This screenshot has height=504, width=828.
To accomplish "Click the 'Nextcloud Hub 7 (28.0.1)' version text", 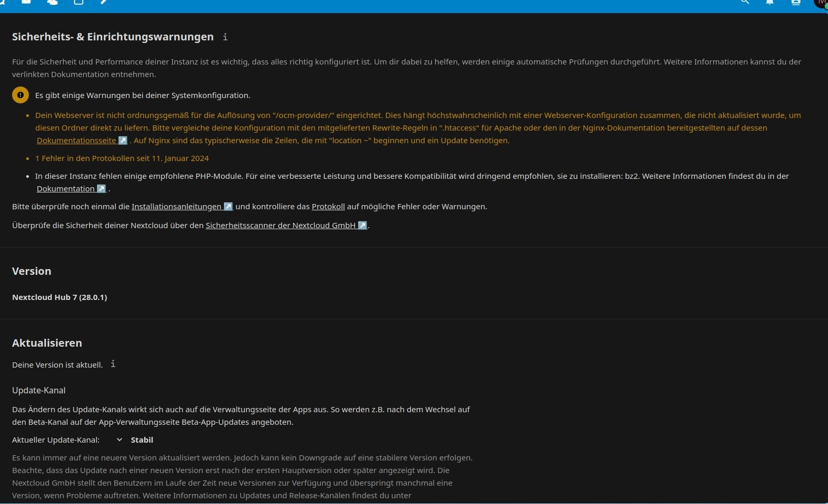I will (60, 297).
